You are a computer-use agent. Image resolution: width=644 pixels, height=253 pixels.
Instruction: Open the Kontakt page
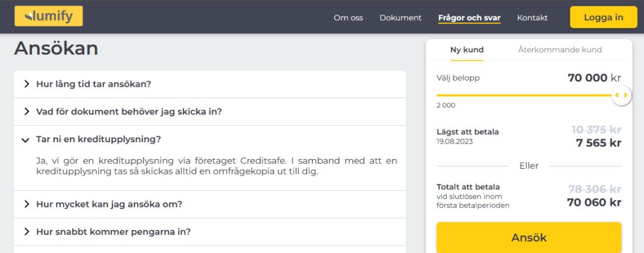click(x=532, y=18)
